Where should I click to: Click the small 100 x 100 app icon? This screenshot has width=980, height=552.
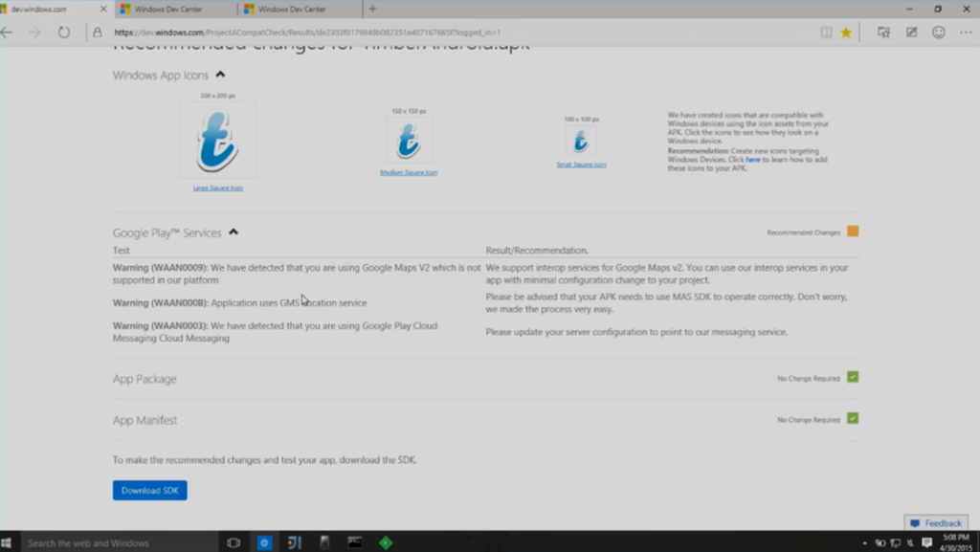581,141
